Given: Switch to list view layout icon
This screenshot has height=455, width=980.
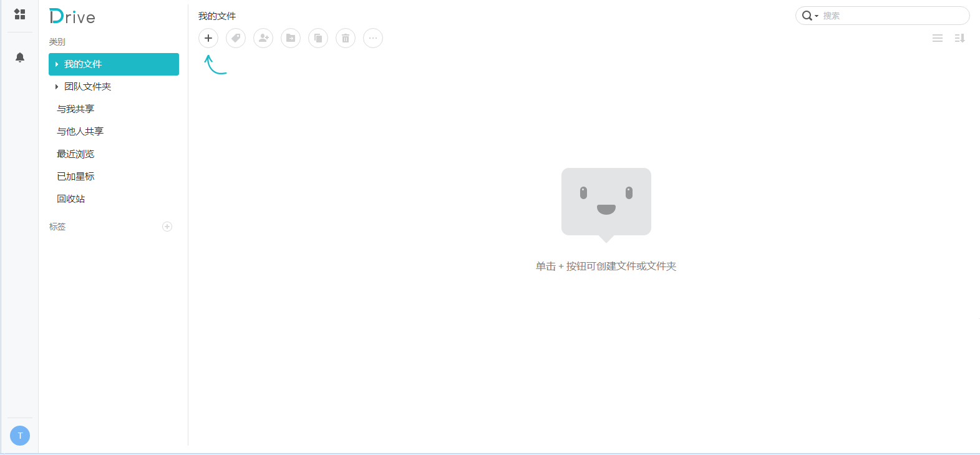Looking at the screenshot, I should (937, 38).
